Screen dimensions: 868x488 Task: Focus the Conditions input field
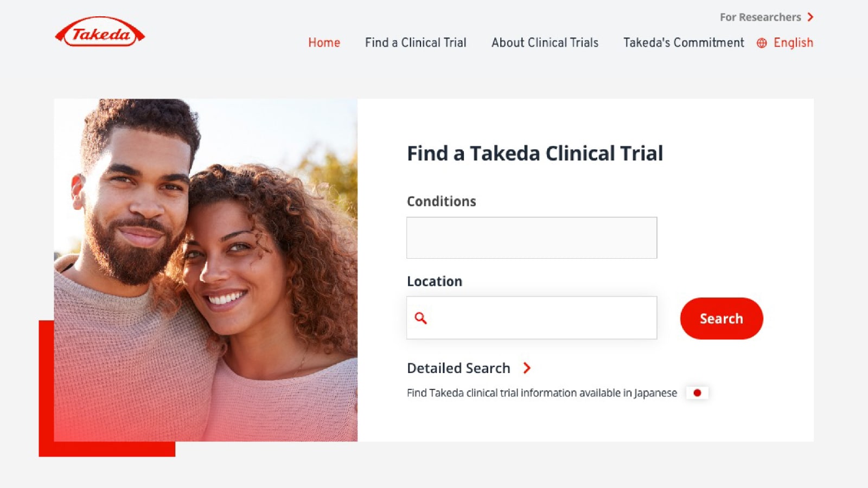coord(532,237)
